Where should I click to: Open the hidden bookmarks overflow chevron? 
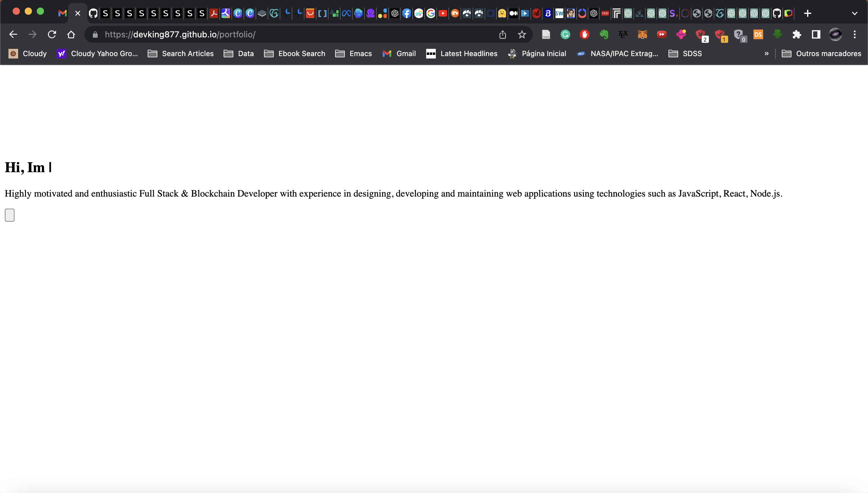tap(766, 53)
